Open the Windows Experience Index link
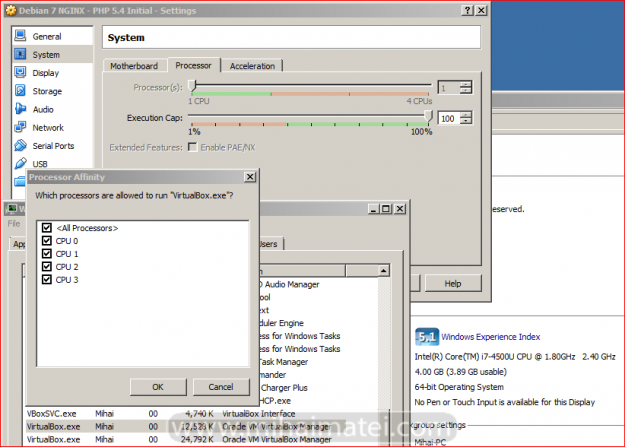The height and width of the screenshot is (447, 625). tap(490, 337)
